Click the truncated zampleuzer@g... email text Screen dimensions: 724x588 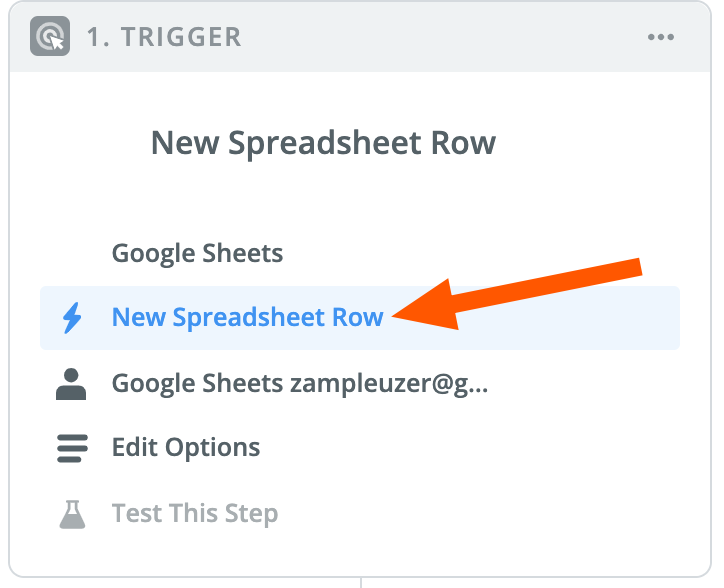[391, 383]
